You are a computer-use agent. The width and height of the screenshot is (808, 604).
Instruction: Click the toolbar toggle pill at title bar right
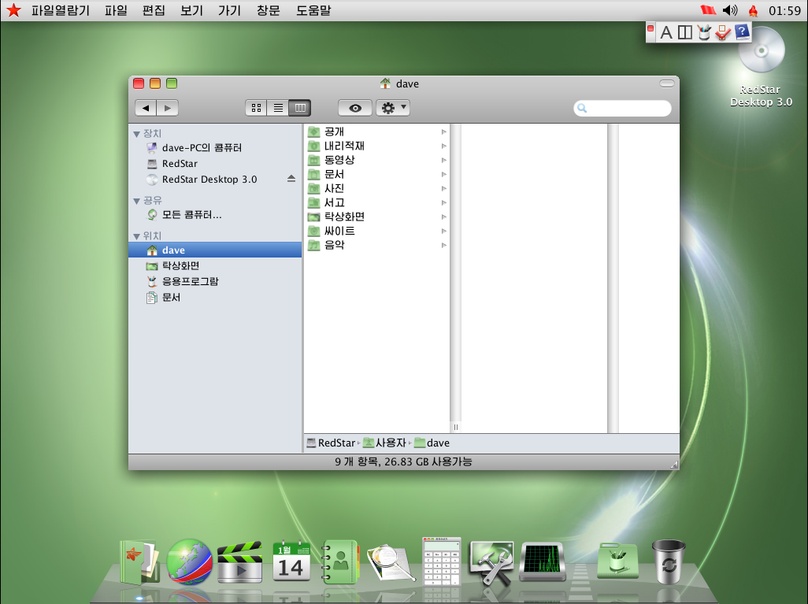pos(667,83)
